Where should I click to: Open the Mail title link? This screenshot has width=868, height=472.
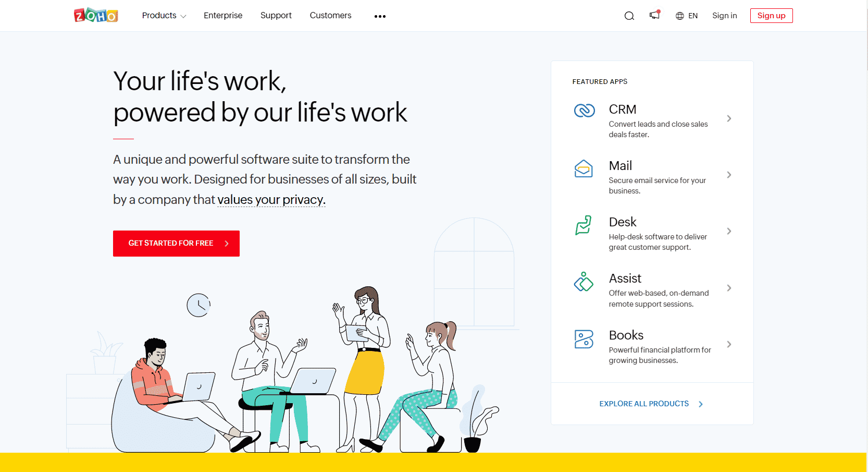click(x=620, y=166)
